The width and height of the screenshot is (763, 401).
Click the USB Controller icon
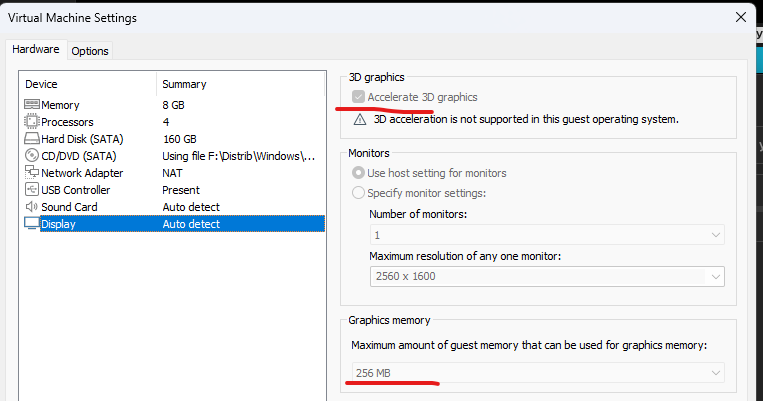[x=32, y=190]
